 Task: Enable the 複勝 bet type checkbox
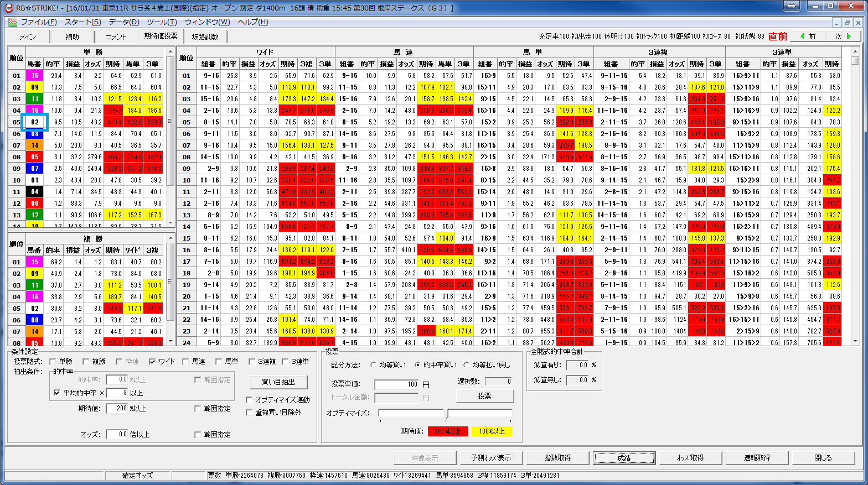point(86,362)
